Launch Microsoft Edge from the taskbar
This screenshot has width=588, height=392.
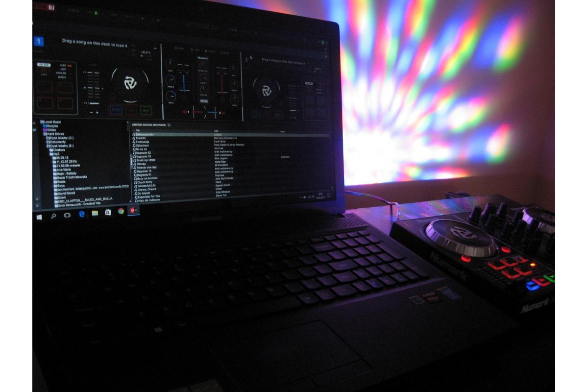(82, 214)
